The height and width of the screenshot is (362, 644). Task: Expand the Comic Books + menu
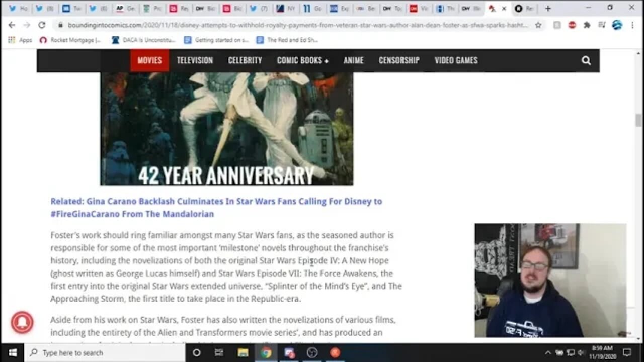[x=302, y=60]
